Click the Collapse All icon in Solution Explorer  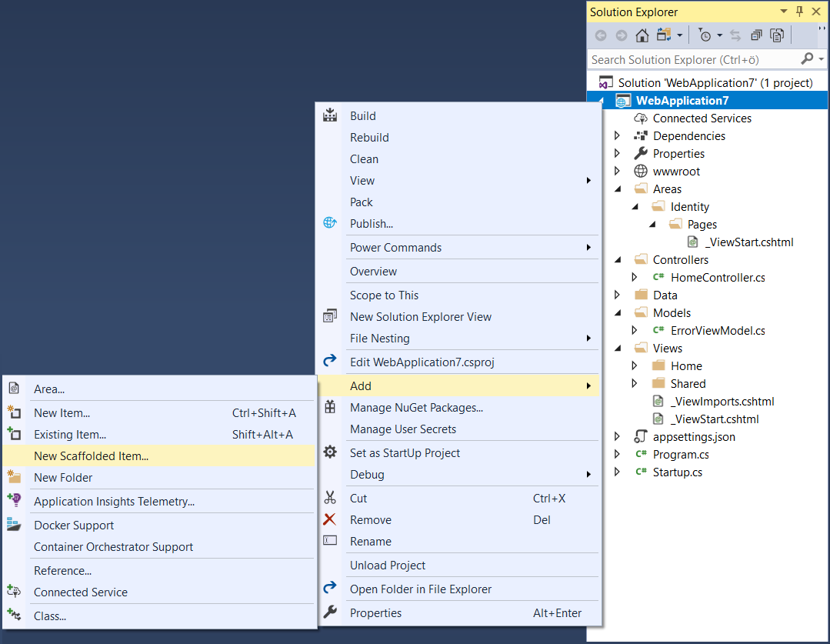coord(756,35)
